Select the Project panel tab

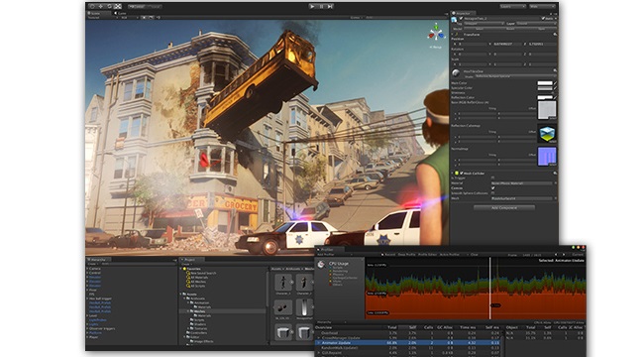[x=192, y=260]
